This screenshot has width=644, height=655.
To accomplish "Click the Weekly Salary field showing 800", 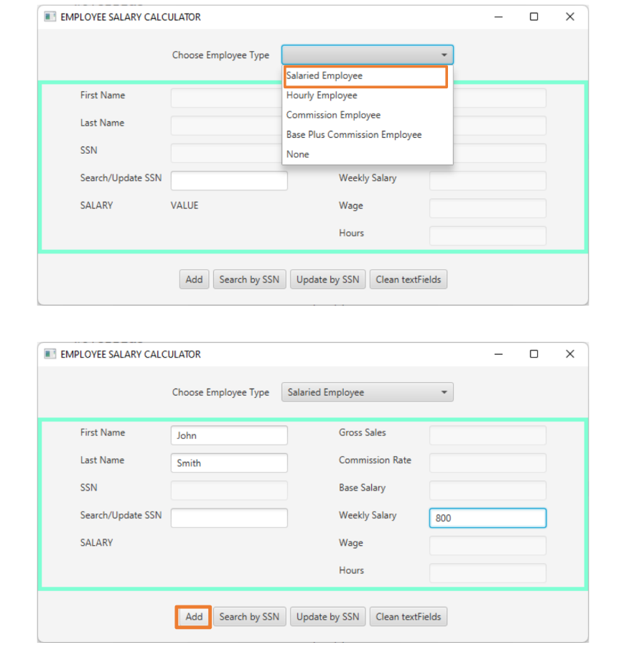I will 487,518.
